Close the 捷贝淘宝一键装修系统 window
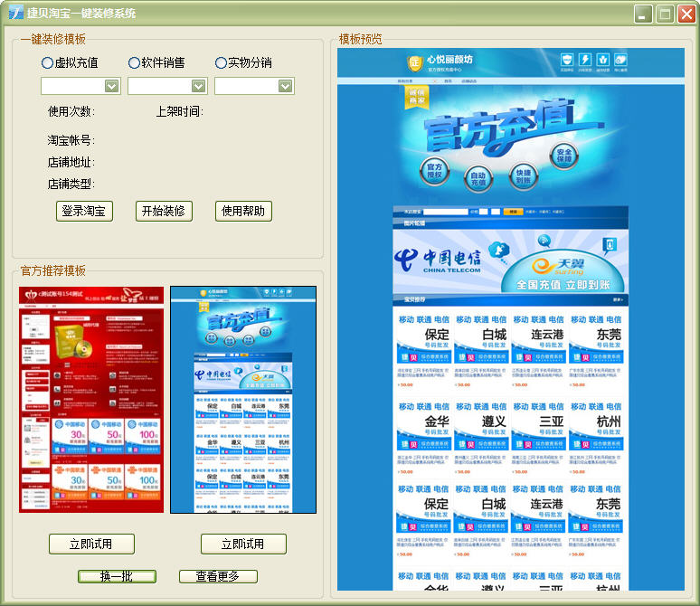The width and height of the screenshot is (700, 606). click(x=686, y=14)
